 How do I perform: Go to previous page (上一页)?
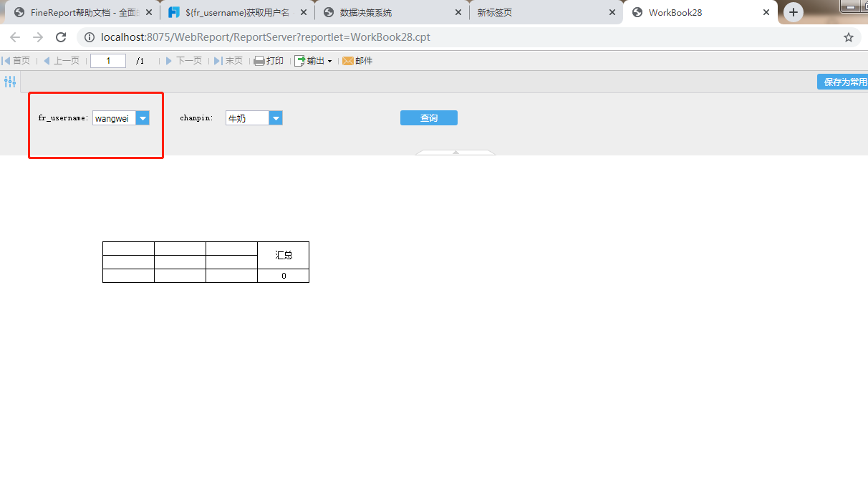(x=62, y=61)
